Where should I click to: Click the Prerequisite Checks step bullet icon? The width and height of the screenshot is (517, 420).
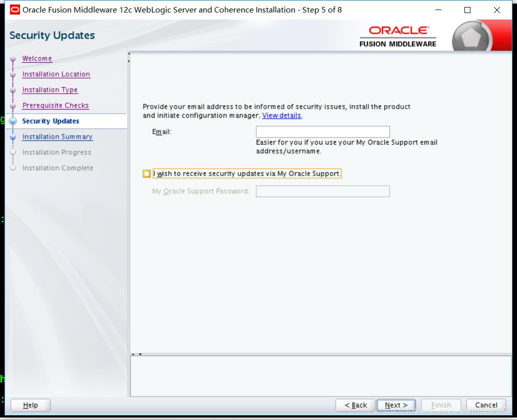13,106
